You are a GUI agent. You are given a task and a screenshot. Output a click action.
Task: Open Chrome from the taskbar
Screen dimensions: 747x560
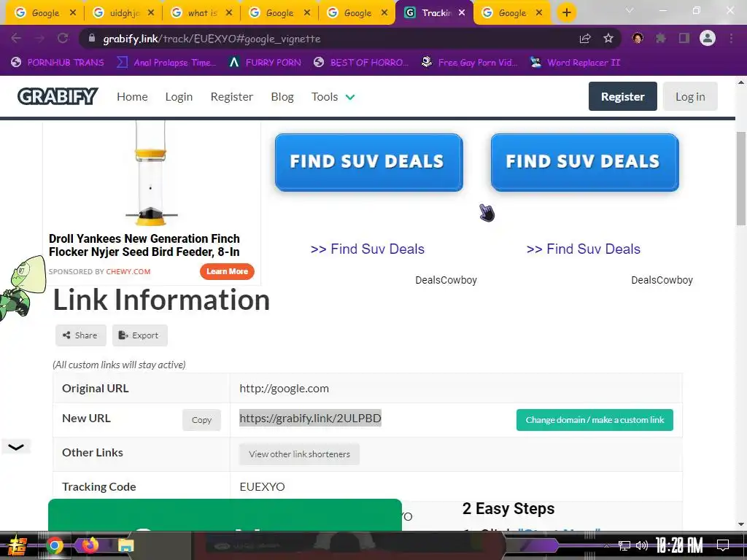click(55, 545)
